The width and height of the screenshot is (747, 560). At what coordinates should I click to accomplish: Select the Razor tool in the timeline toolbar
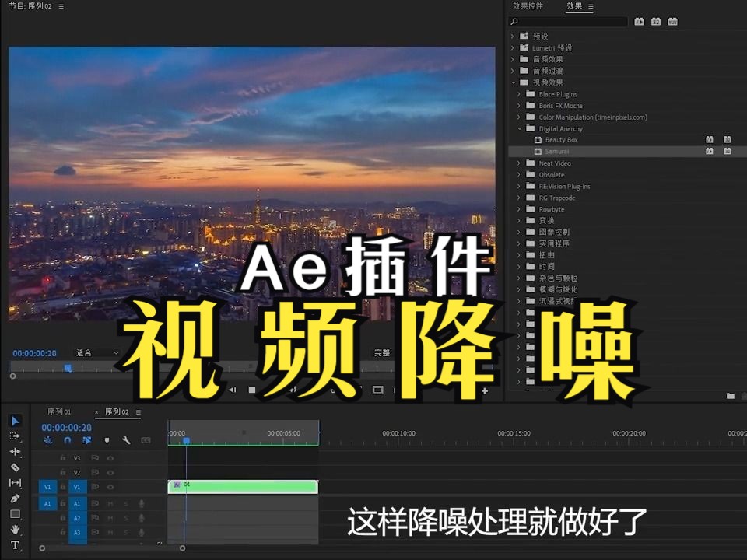point(14,467)
